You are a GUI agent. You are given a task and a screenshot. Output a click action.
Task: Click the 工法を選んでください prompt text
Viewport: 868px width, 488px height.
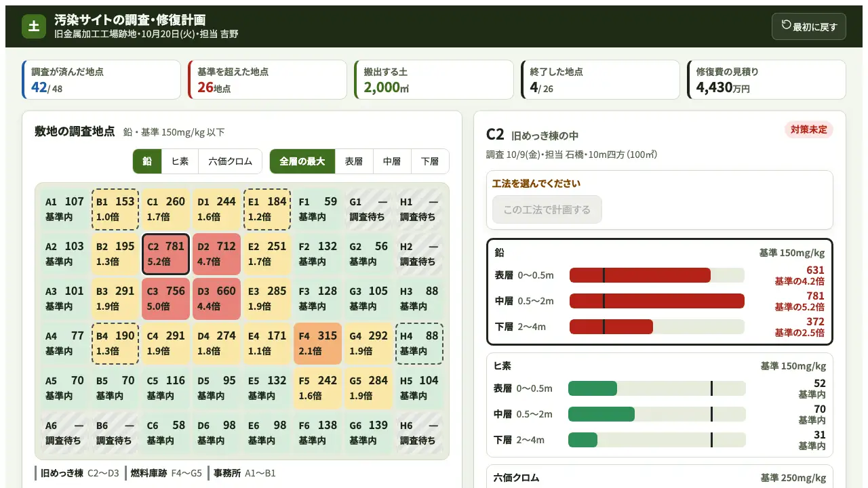(536, 183)
